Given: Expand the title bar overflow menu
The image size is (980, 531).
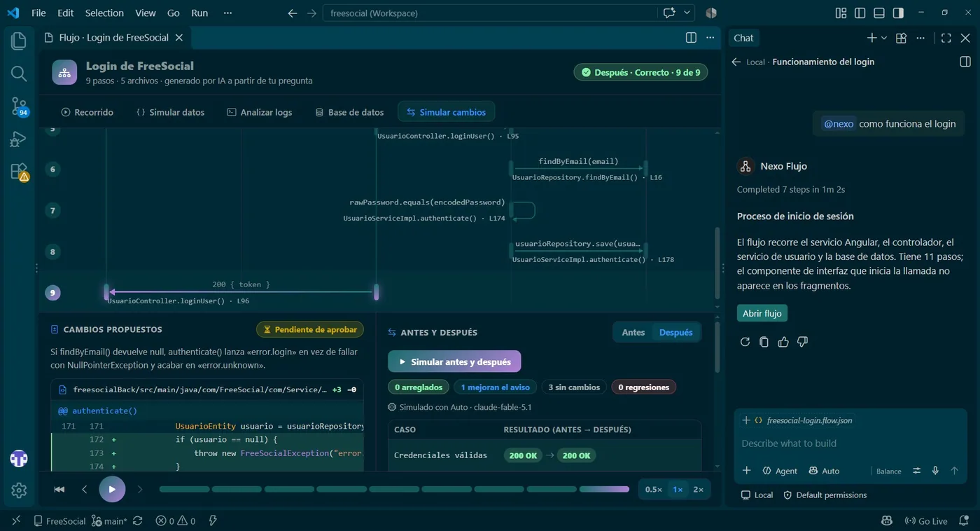Looking at the screenshot, I should click(227, 13).
